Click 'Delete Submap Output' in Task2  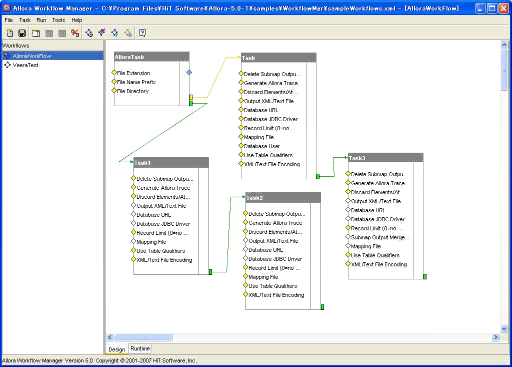point(276,214)
